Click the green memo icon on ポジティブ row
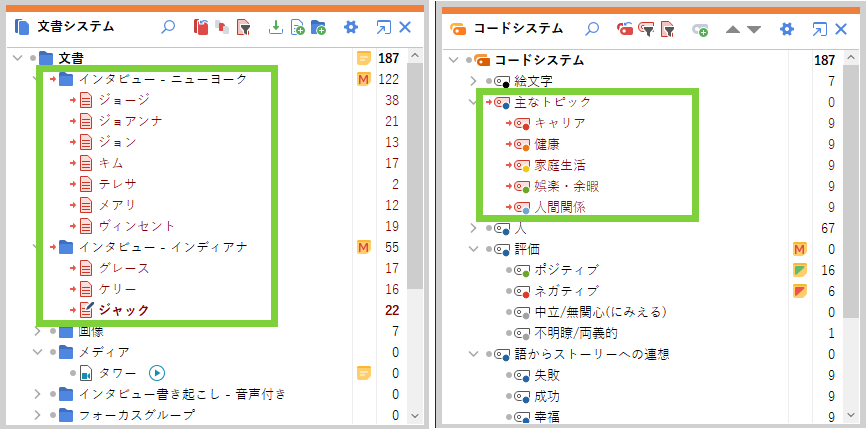The image size is (866, 429). 800,270
